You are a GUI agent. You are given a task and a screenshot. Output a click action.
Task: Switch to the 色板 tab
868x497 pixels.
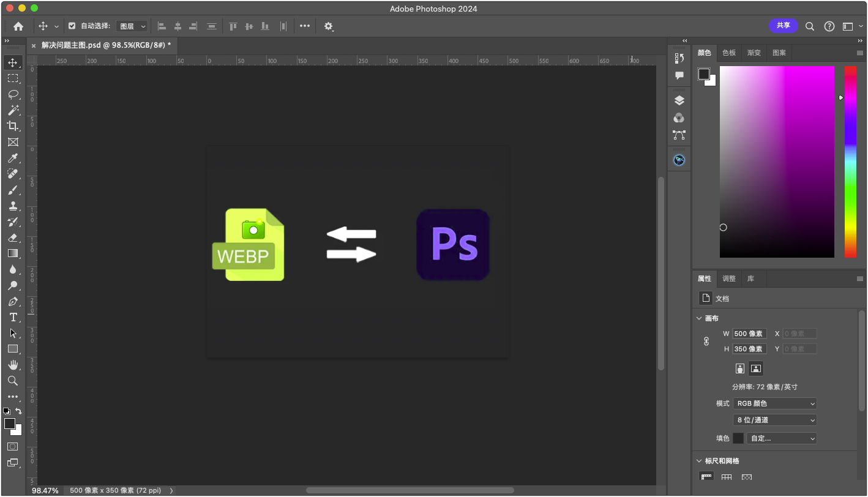(x=729, y=53)
